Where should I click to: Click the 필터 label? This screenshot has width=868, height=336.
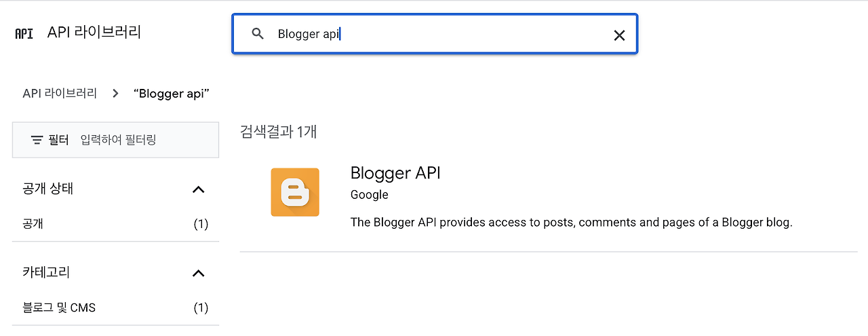point(58,140)
